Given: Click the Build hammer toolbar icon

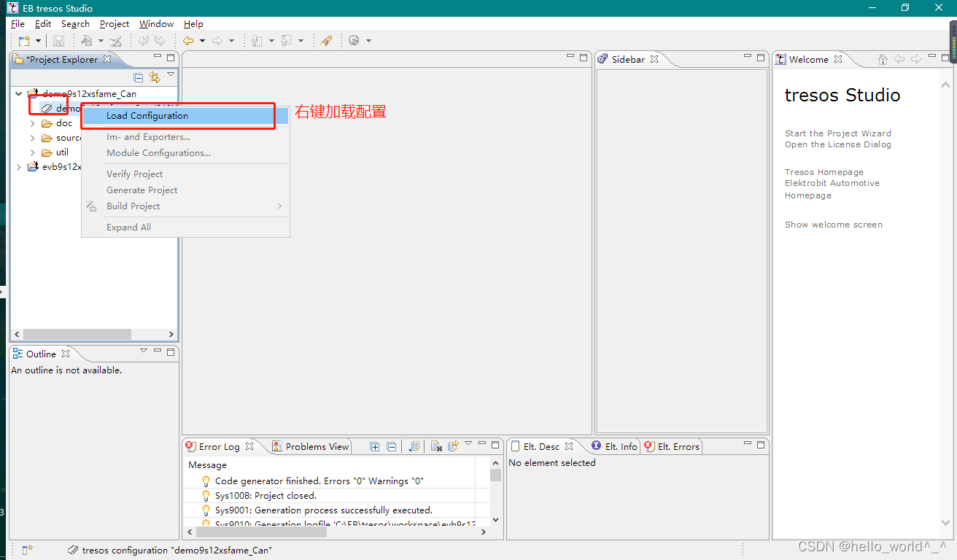Looking at the screenshot, I should (x=87, y=41).
